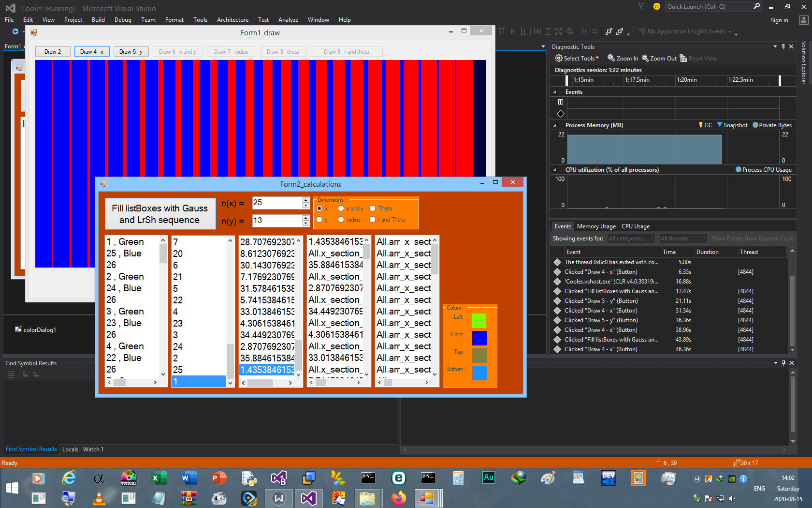The height and width of the screenshot is (508, 812).
Task: Collapse the Events graph section
Action: (x=555, y=92)
